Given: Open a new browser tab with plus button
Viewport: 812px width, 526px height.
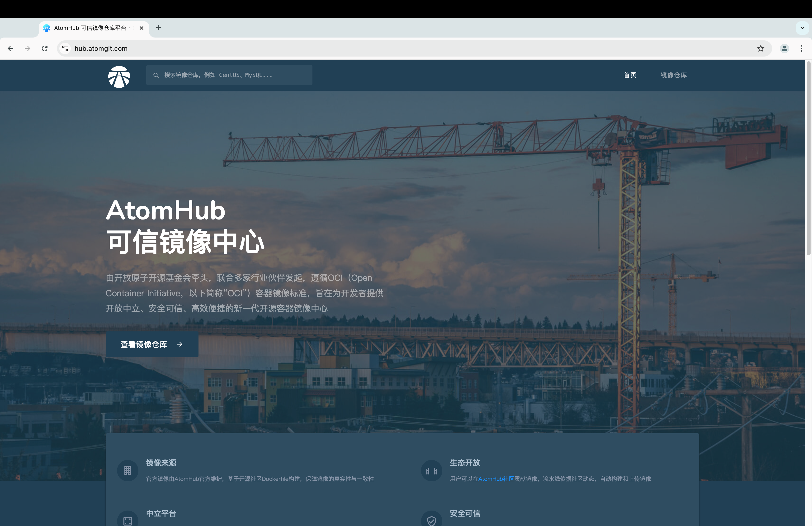Looking at the screenshot, I should (x=158, y=28).
